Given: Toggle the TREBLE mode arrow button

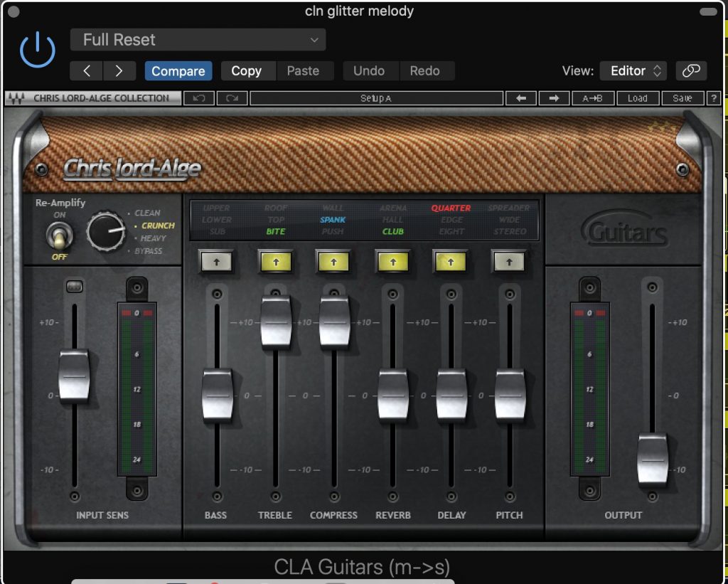Looking at the screenshot, I should [276, 262].
